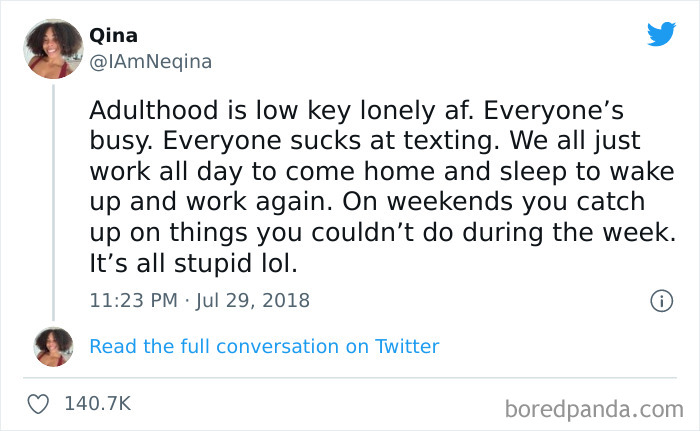700x431 pixels.
Task: Click the gray thread line below avatar
Action: coord(52,200)
